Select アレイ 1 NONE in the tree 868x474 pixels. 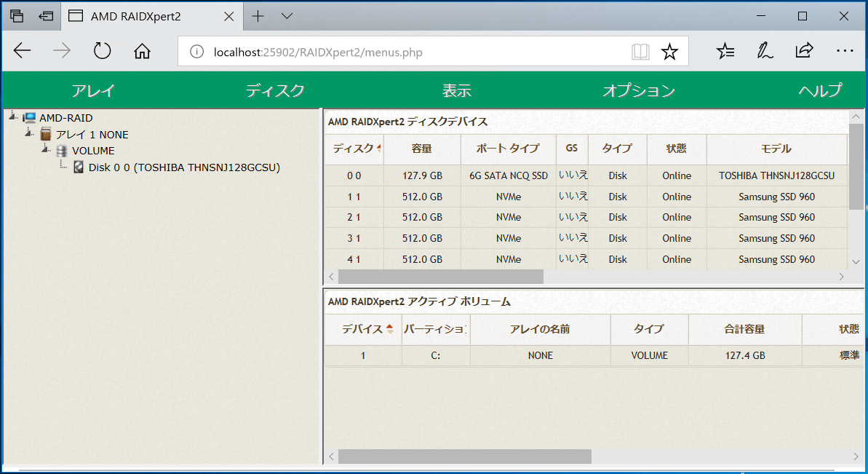[92, 135]
